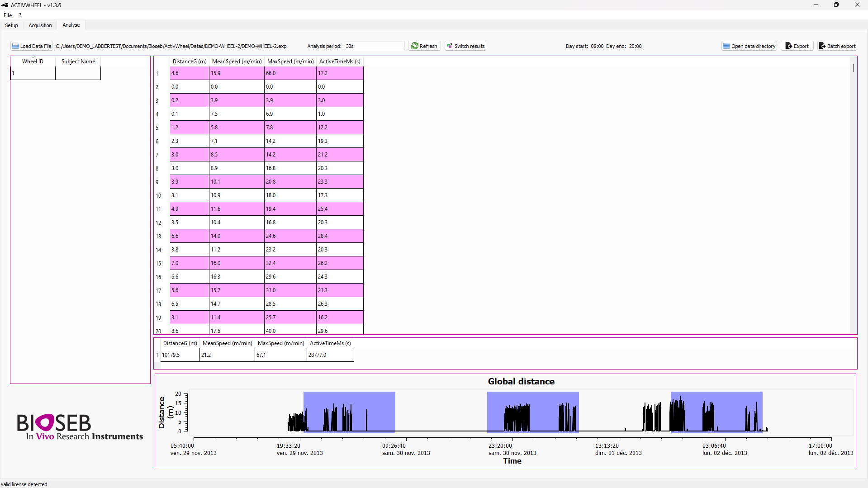
Task: Click the Open data directory folder icon
Action: 726,46
